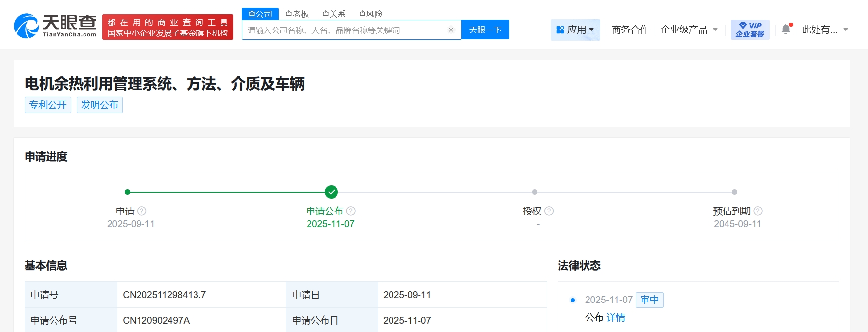Select the 查关系 search tab
This screenshot has width=868, height=332.
[x=334, y=14]
